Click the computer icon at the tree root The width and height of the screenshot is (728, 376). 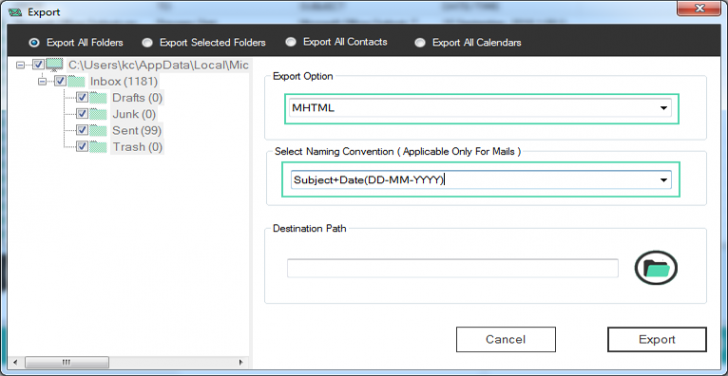click(54, 65)
